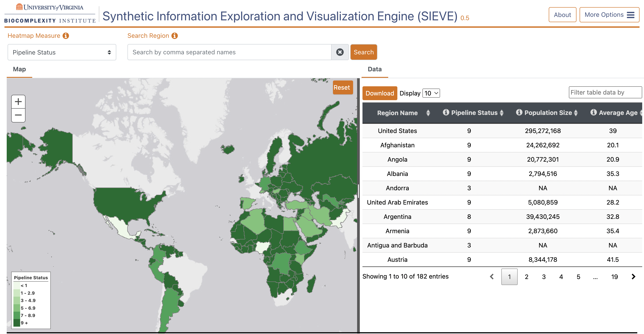Click the Average Age sort icon

tap(641, 113)
